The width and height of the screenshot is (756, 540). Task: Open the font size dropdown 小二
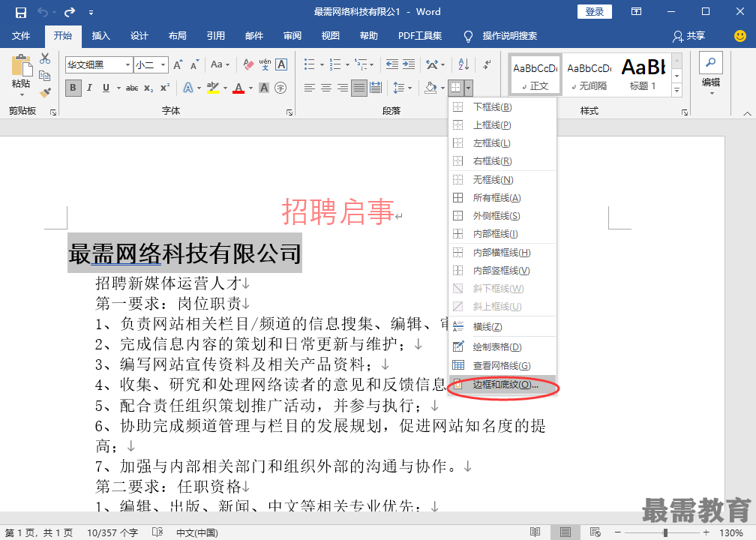[163, 64]
